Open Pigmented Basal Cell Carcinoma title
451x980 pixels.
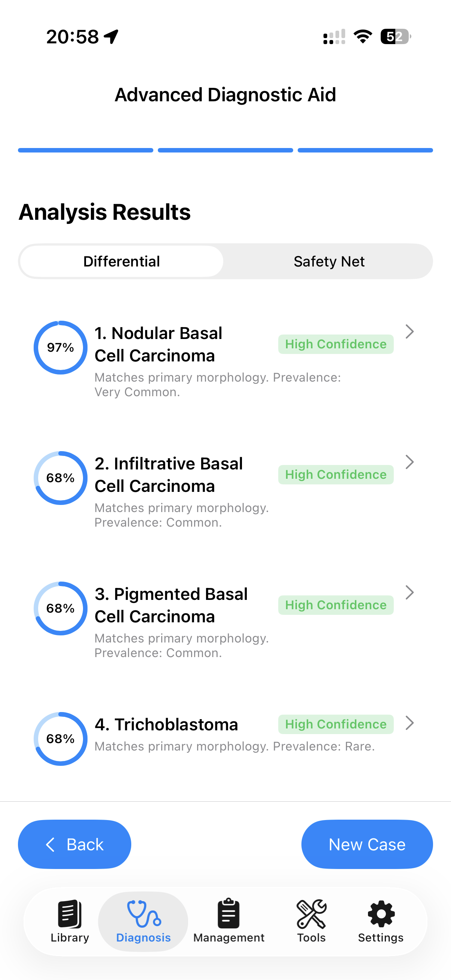171,605
